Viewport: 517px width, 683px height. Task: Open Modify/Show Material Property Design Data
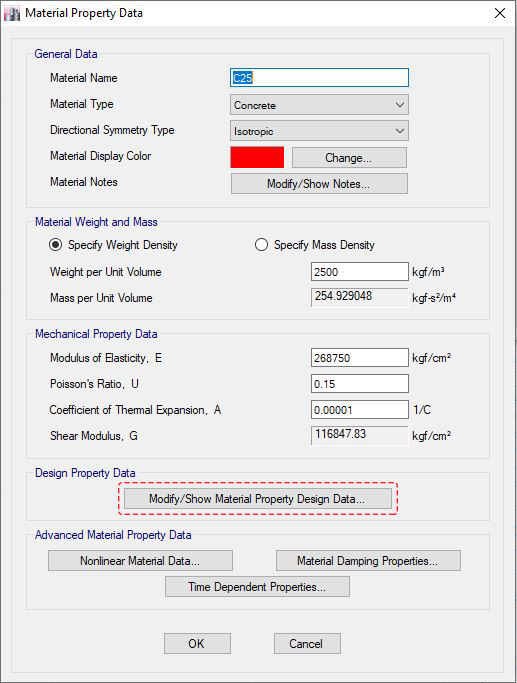point(257,499)
